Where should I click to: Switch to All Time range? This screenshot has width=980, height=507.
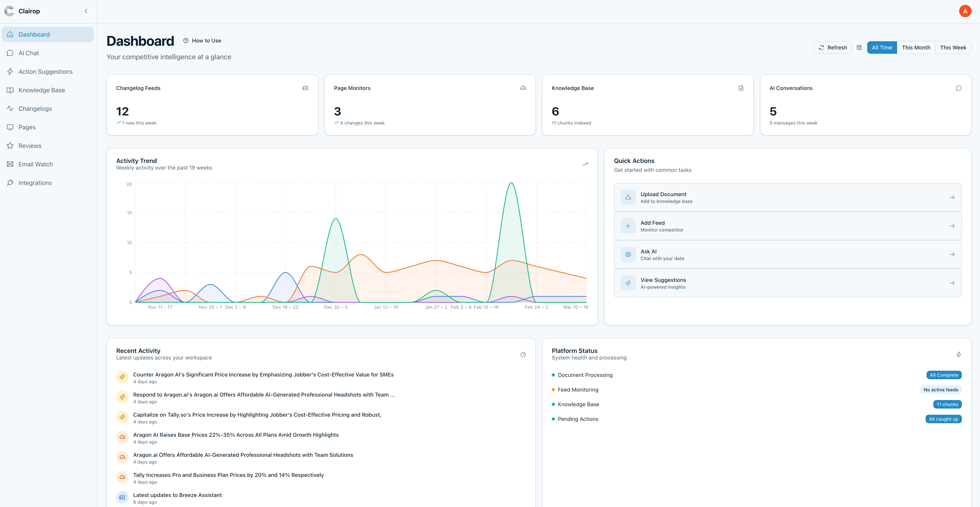881,47
